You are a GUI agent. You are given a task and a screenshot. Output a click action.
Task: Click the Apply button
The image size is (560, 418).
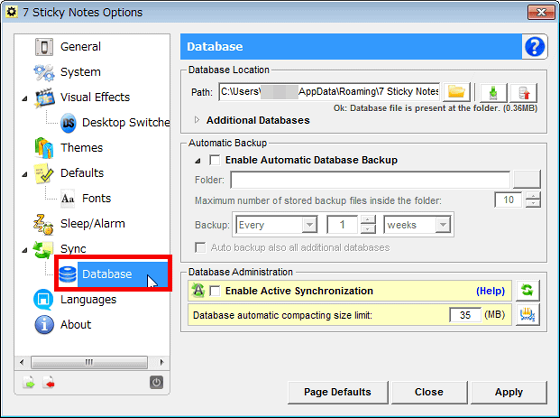(509, 392)
